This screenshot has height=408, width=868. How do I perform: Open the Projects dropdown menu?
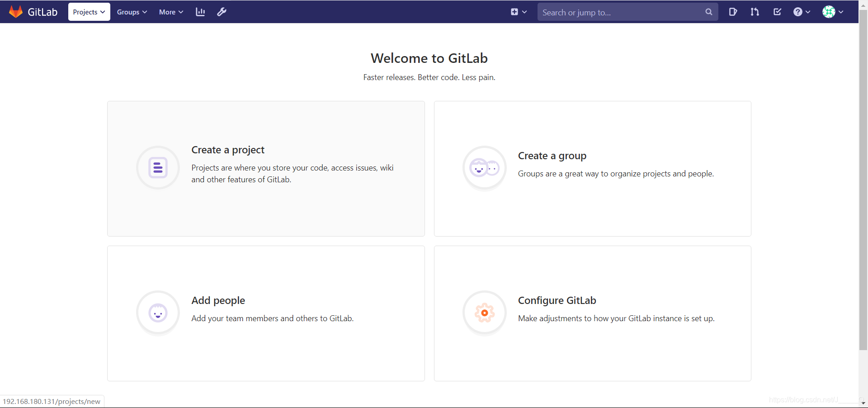coord(89,12)
